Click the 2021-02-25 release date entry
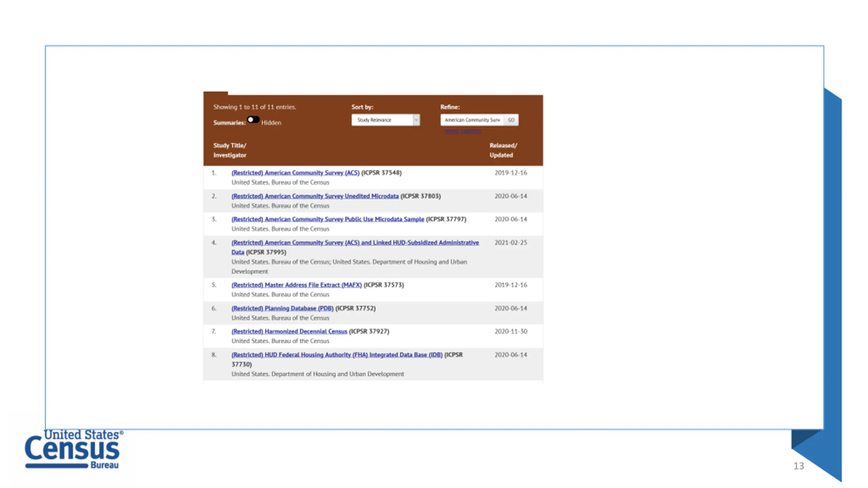Image resolution: width=868 pixels, height=488 pixels. (511, 243)
